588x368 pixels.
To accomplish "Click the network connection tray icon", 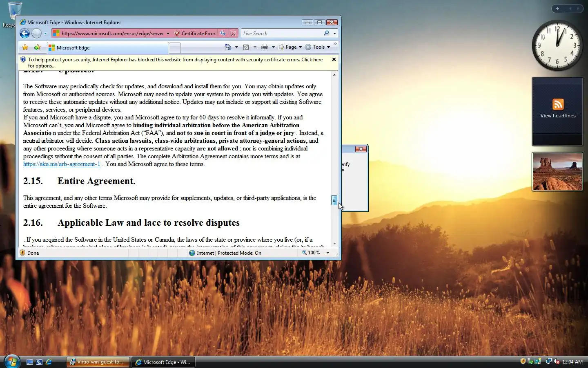I will click(x=549, y=361).
